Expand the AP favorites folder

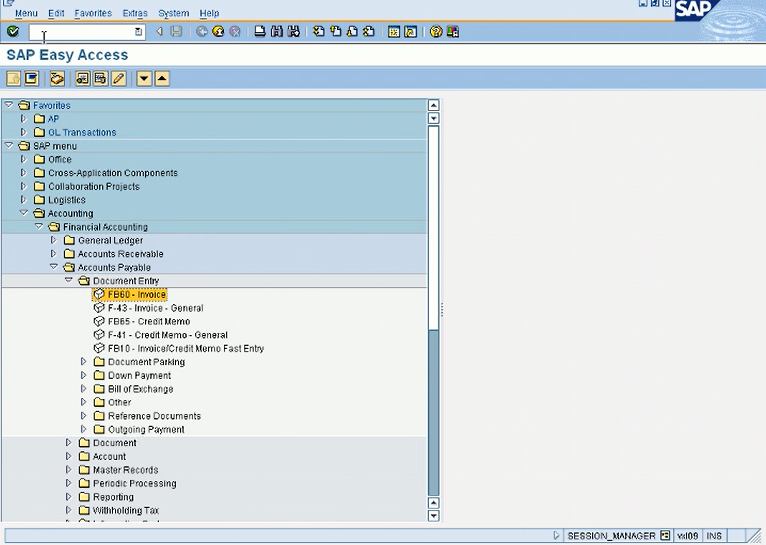click(23, 119)
